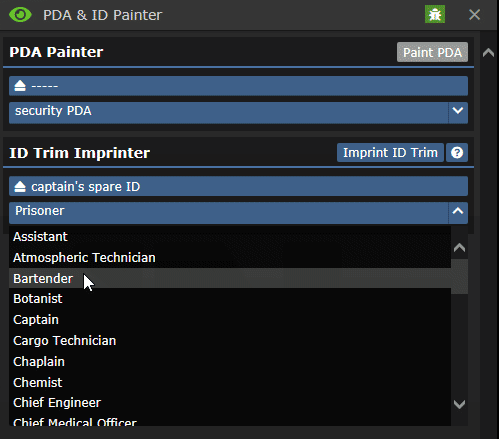Click the Imprint ID Trim button
The image size is (499, 439).
coord(390,153)
